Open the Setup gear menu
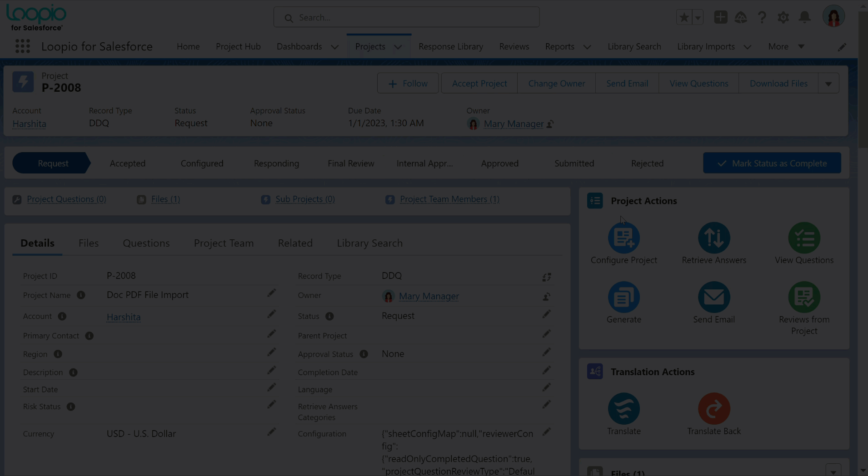 (x=783, y=17)
